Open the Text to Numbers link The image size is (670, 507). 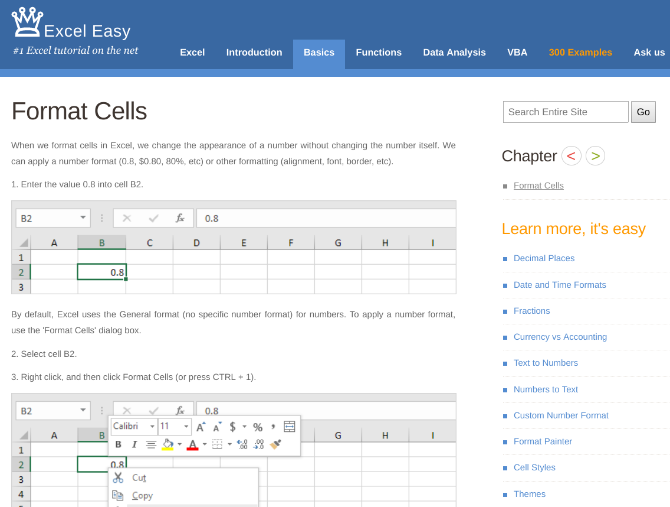[545, 363]
